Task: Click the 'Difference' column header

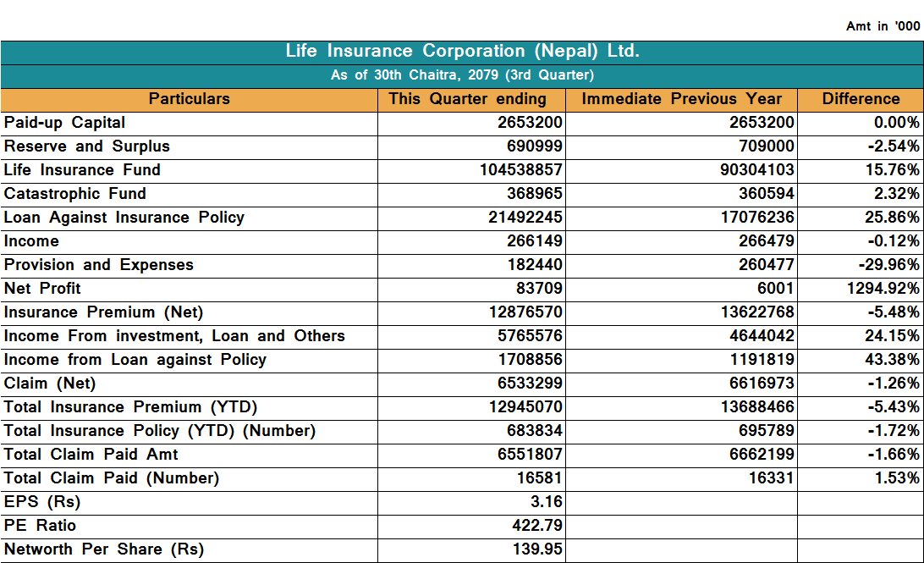Action: coord(861,99)
